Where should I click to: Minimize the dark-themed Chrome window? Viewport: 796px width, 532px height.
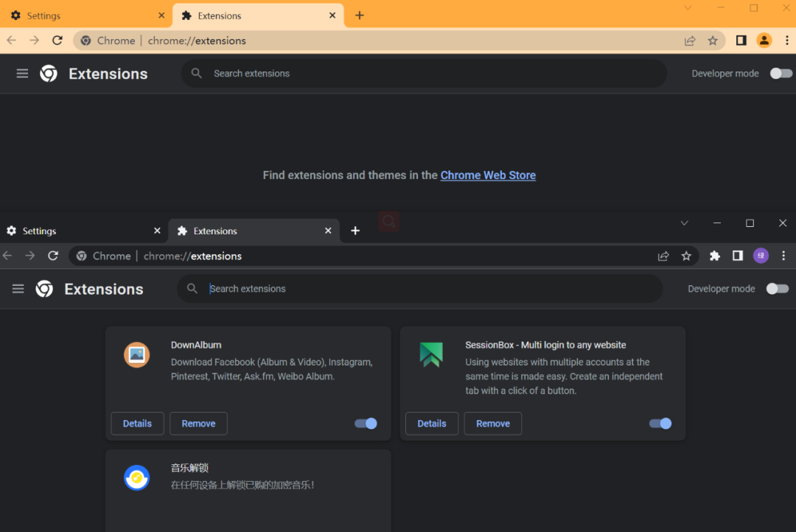click(x=717, y=223)
